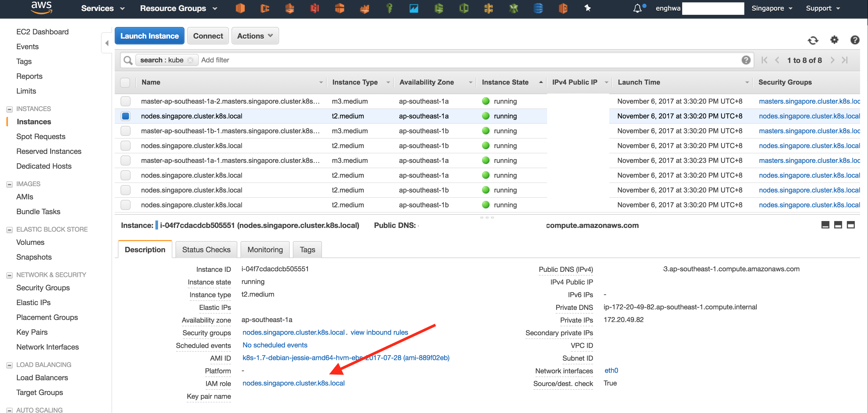Image resolution: width=868 pixels, height=413 pixels.
Task: Open table preferences with the gear icon
Action: coord(834,40)
